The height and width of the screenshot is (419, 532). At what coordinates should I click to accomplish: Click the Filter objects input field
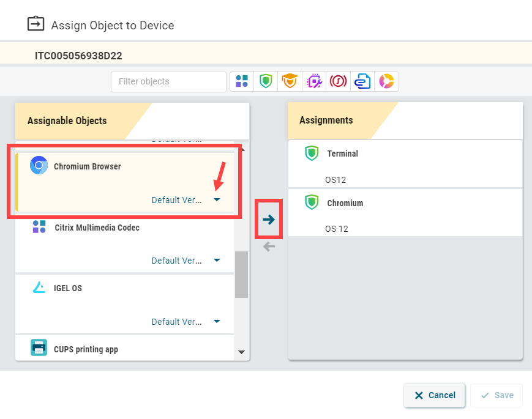pyautogui.click(x=168, y=81)
